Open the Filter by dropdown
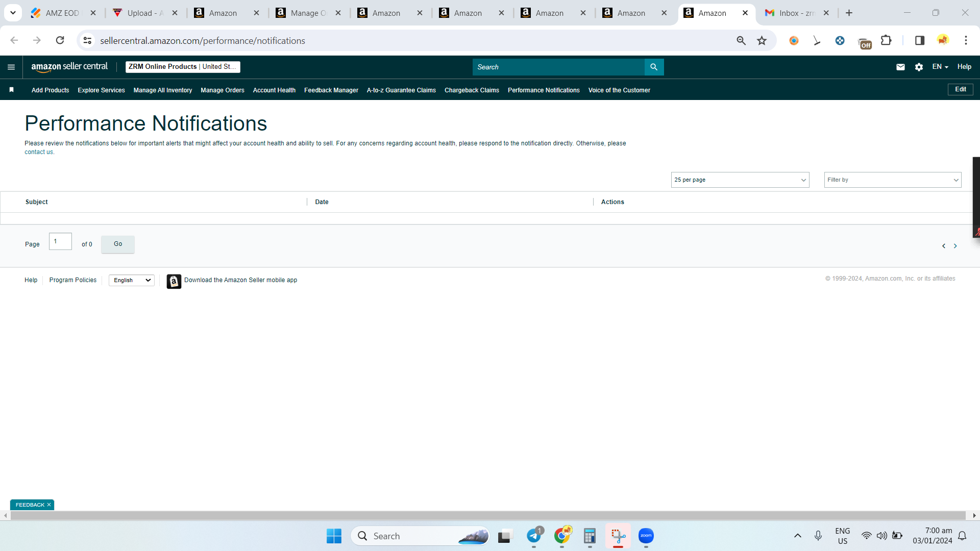The width and height of the screenshot is (980, 551). (x=893, y=180)
